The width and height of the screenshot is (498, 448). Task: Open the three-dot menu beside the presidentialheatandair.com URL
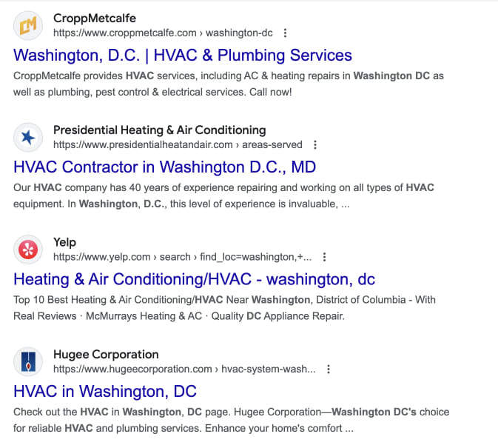coord(315,145)
